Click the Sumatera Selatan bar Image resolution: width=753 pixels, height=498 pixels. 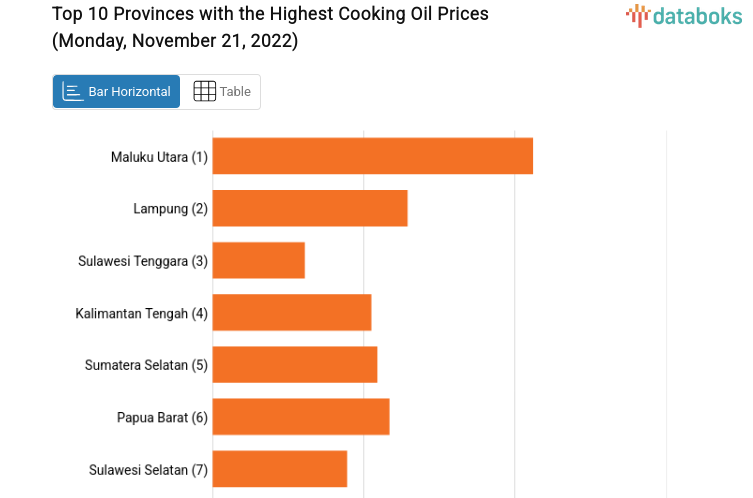point(295,364)
